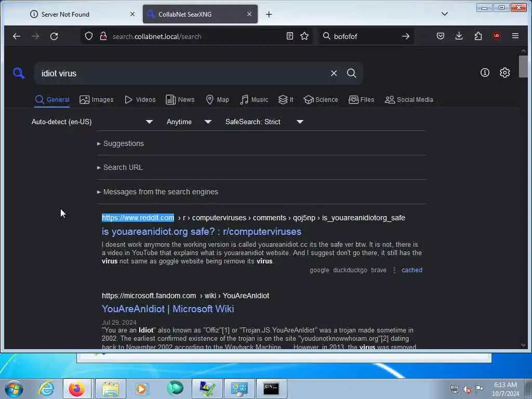Screen dimensions: 532x399
Task: Click the Action Center flag tray icon
Action: tap(479, 389)
